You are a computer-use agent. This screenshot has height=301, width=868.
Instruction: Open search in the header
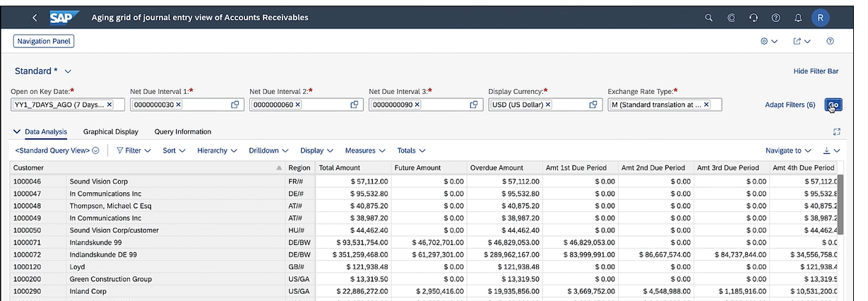pyautogui.click(x=709, y=18)
